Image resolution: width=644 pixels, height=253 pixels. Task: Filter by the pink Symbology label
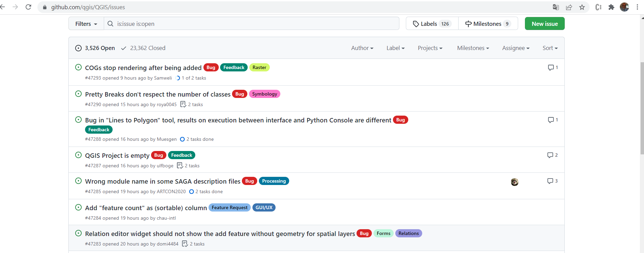[265, 94]
